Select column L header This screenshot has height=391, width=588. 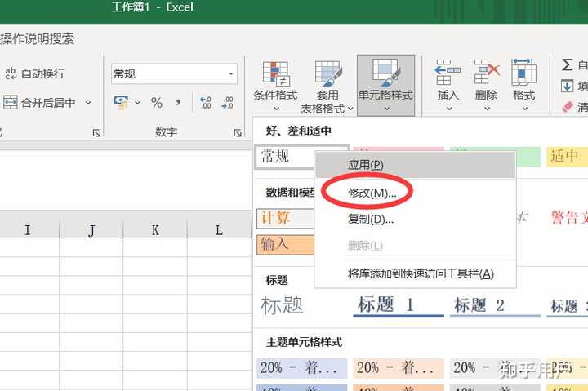(x=219, y=229)
